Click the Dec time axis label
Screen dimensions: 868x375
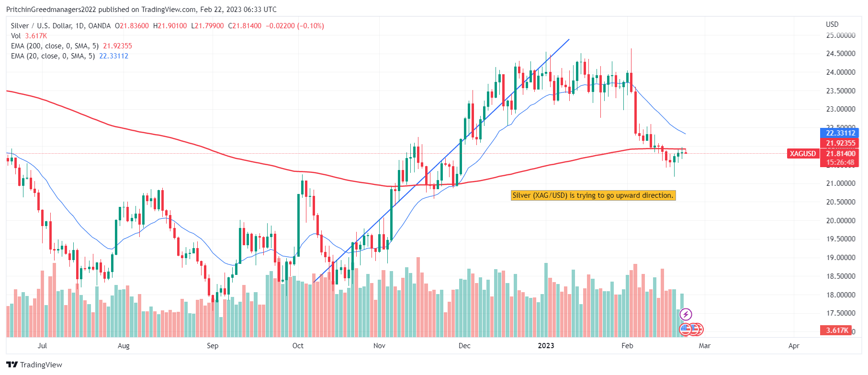tap(464, 346)
